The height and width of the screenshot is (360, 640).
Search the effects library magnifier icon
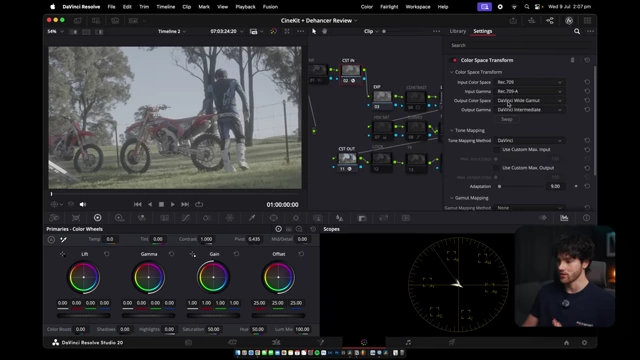[x=577, y=31]
